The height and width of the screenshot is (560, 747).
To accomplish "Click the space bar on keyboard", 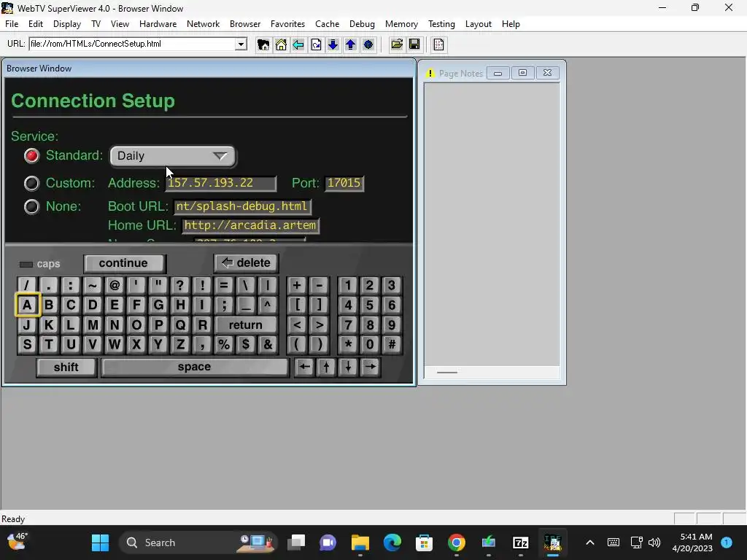I will point(195,367).
